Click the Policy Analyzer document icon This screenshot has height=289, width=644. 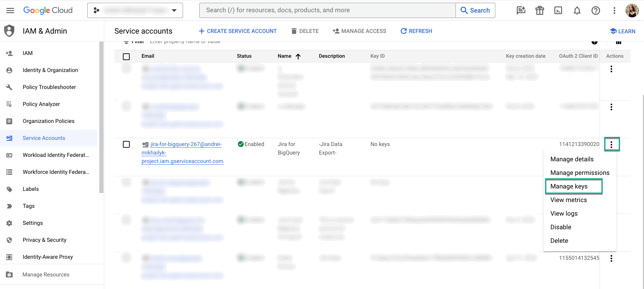click(10, 104)
